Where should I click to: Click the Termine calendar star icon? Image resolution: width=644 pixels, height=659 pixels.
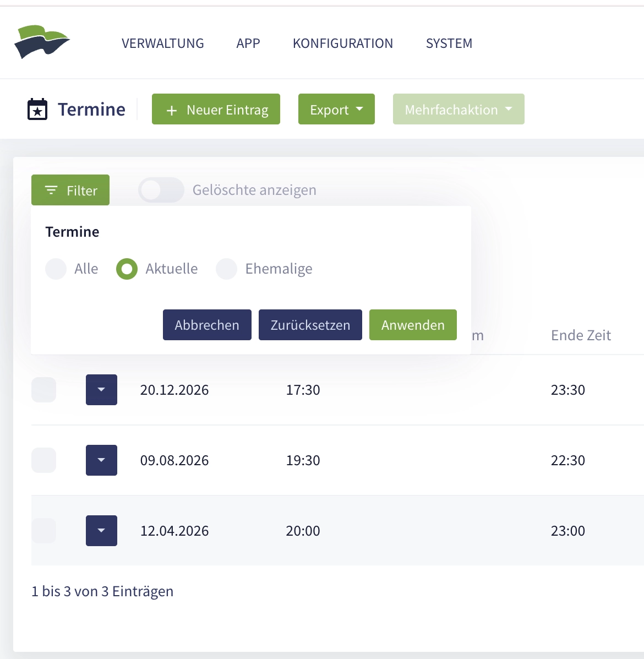37,110
